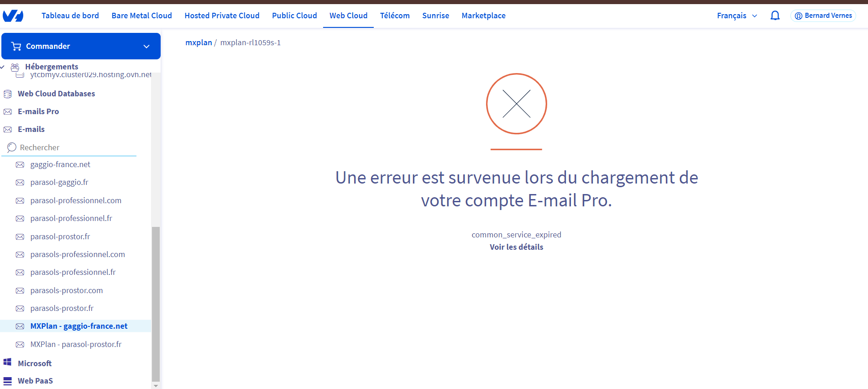Click the OVH logo icon
The width and height of the screenshot is (868, 389).
click(x=13, y=16)
